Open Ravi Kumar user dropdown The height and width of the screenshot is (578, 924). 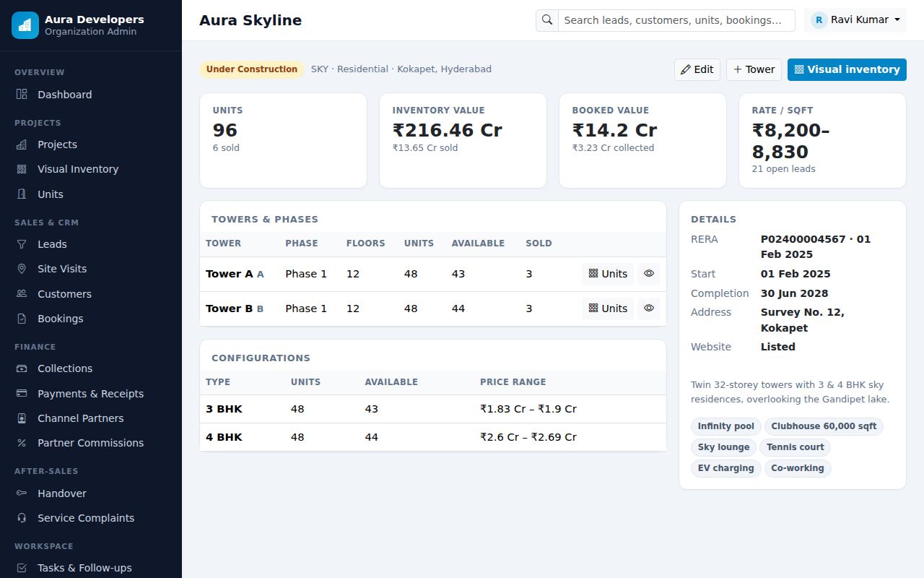pyautogui.click(x=855, y=20)
